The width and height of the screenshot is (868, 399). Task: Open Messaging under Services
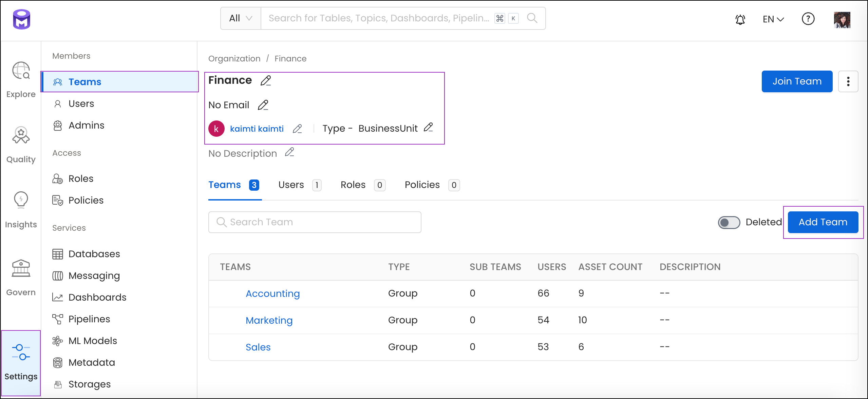point(119,275)
